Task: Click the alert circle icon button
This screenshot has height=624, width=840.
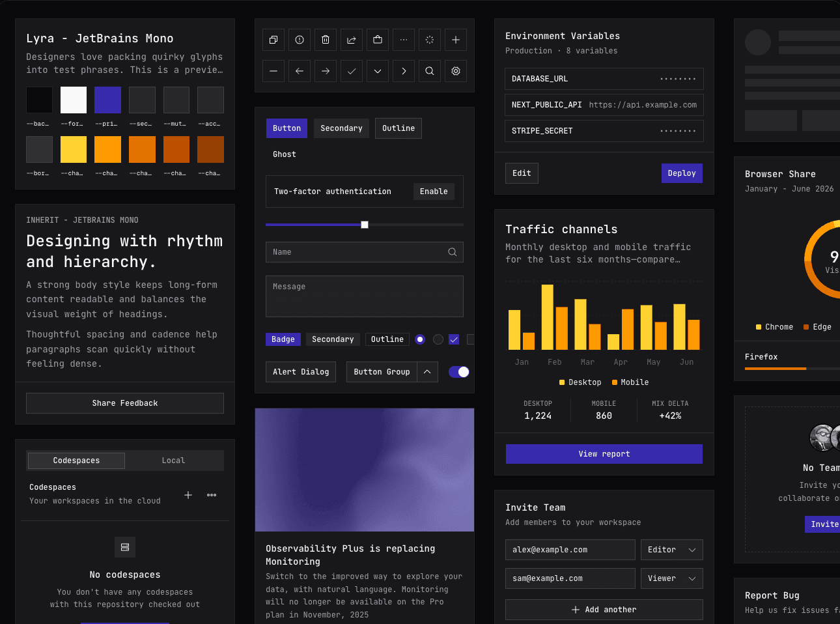Action: pos(300,40)
